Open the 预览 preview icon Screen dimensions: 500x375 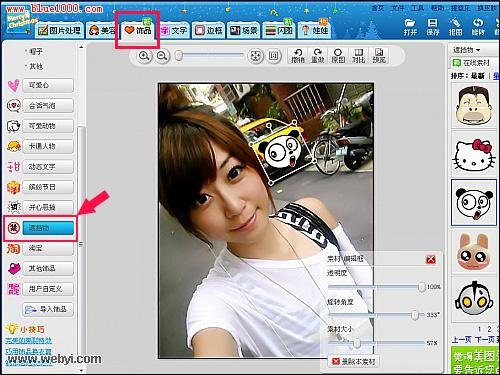point(379,56)
